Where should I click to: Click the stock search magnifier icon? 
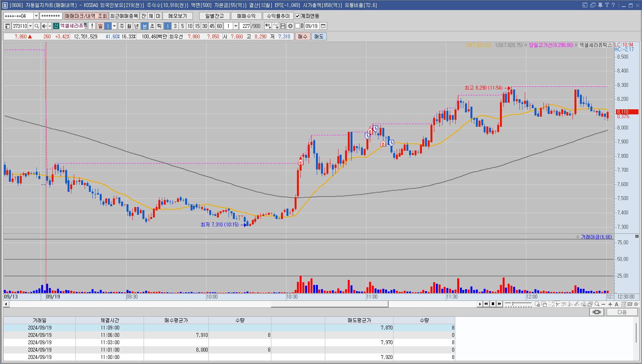pos(36,26)
